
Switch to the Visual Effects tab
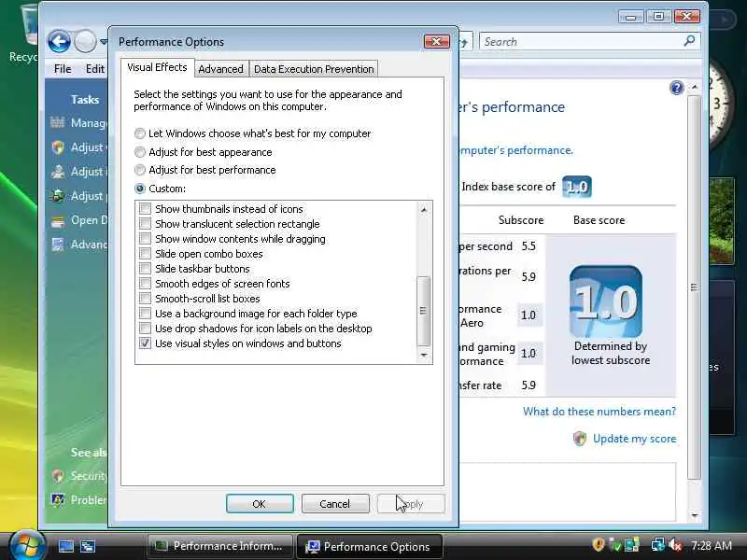pos(157,67)
